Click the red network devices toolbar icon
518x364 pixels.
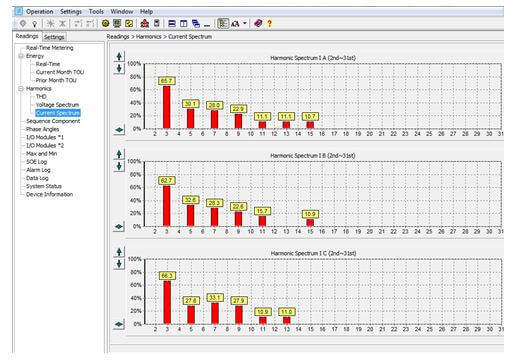tap(145, 24)
